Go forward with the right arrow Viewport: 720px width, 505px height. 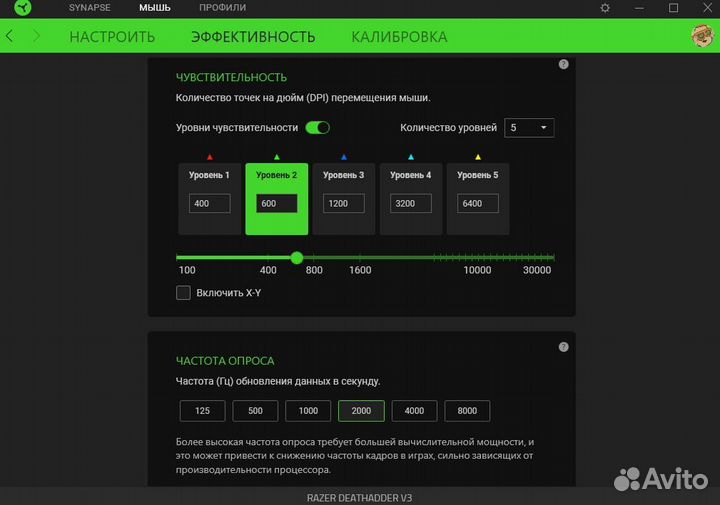[36, 36]
